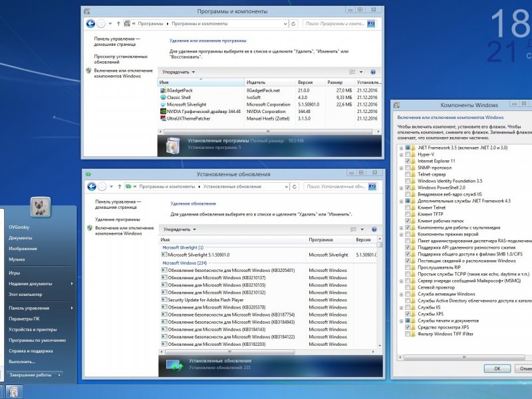Click the Microsoft Silverlight 5.1.50901.0 update icon
This screenshot has height=399, width=532.
point(164,255)
